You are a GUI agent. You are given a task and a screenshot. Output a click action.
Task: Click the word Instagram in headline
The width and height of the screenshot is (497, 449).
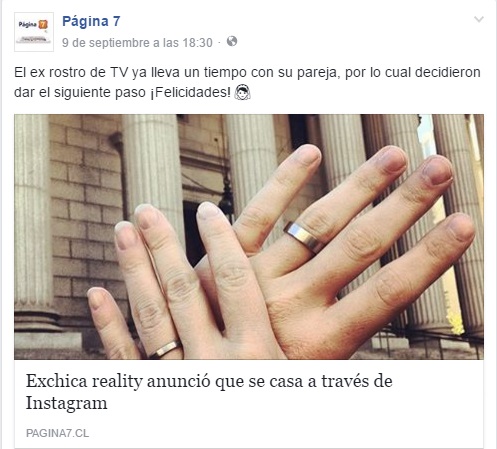67,403
